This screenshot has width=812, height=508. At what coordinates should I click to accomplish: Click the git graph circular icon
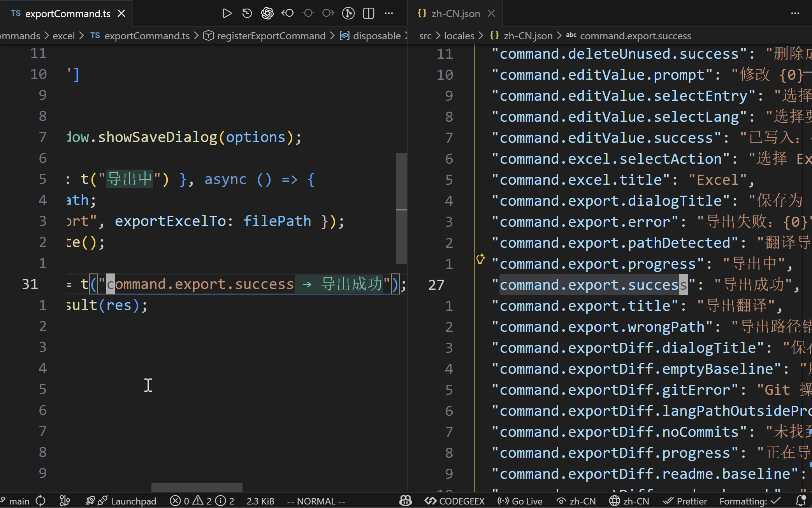pos(348,14)
